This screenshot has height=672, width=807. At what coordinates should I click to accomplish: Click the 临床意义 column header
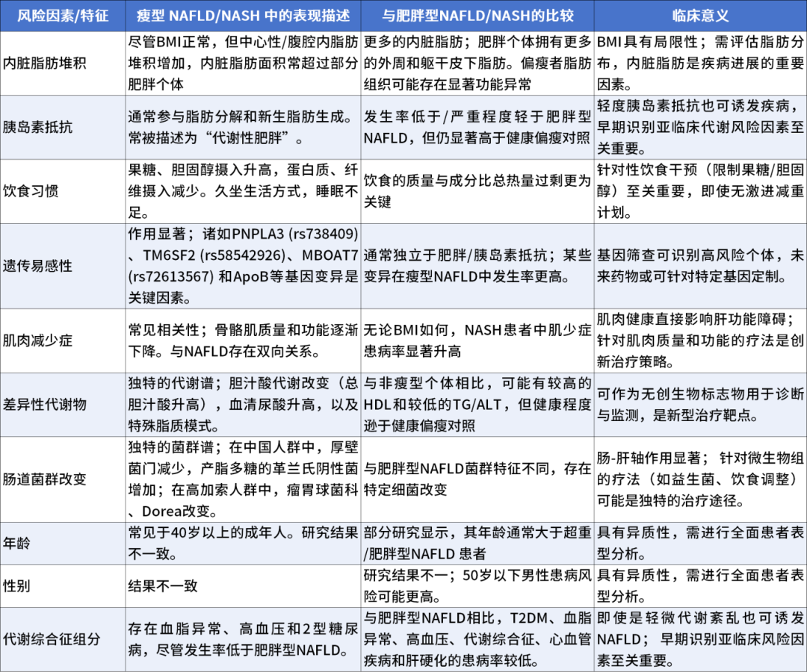tap(699, 16)
